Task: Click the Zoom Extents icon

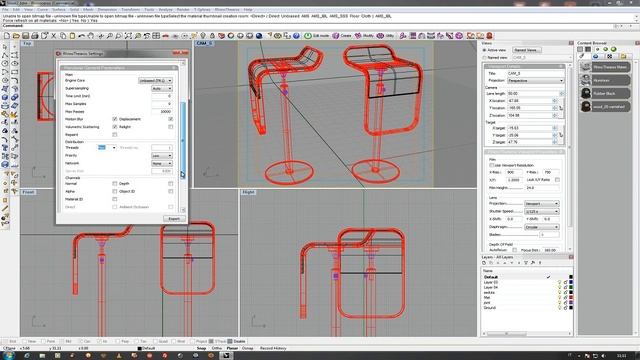Action: coord(128,36)
